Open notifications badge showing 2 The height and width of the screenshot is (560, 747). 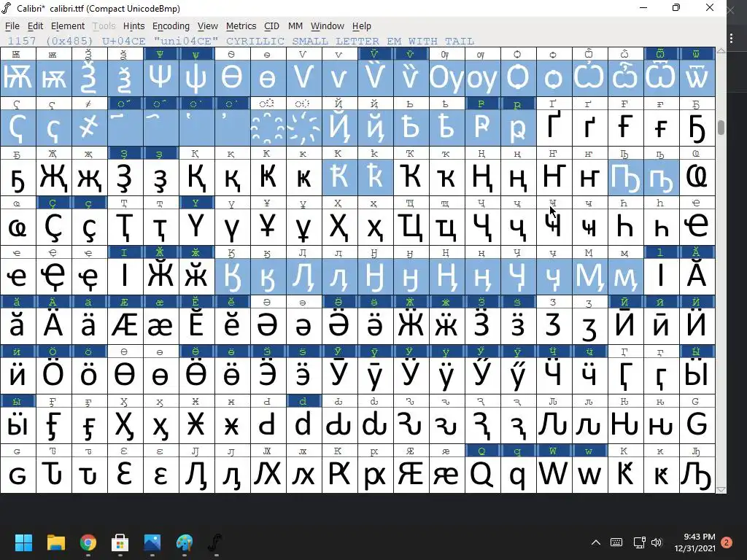click(727, 542)
